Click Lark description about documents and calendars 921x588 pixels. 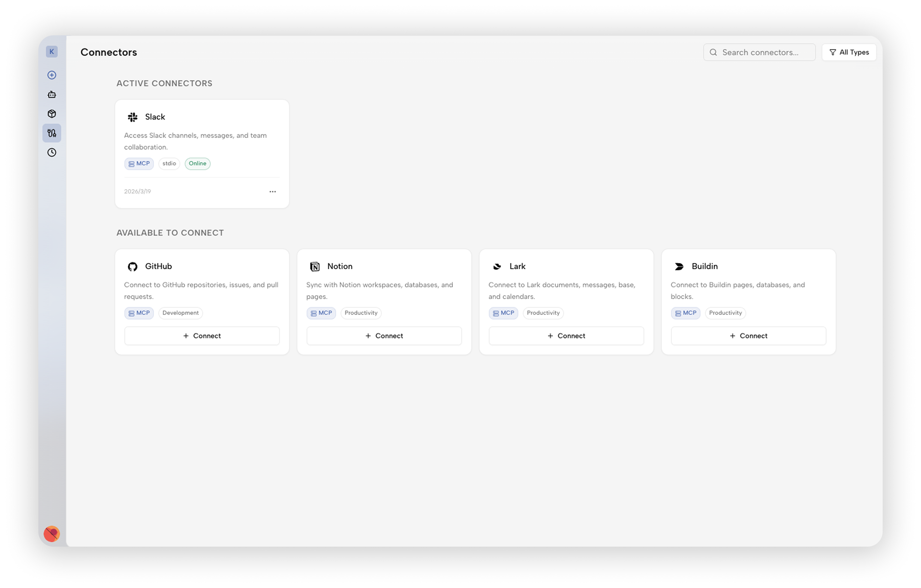(562, 291)
